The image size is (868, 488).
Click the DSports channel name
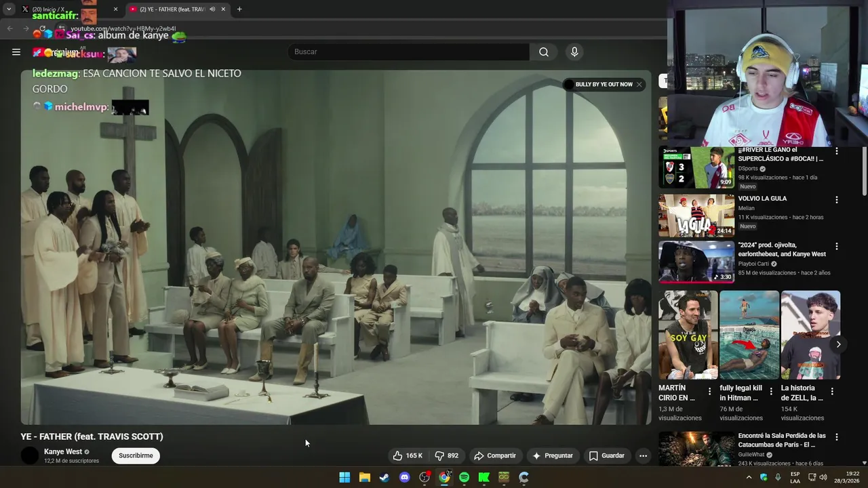pos(748,169)
